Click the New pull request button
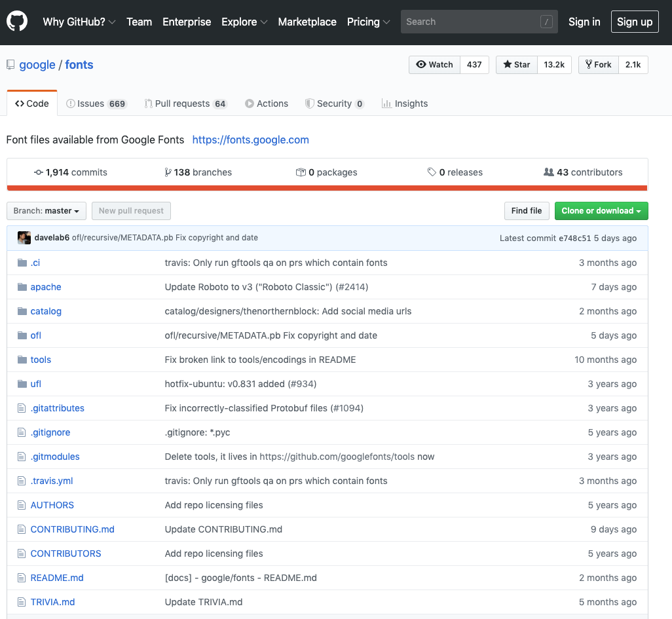 coord(131,211)
